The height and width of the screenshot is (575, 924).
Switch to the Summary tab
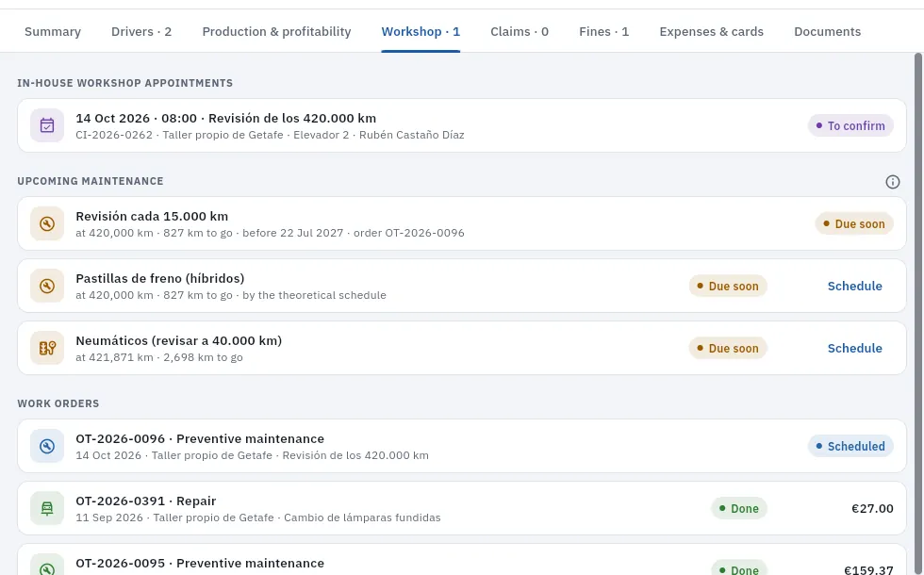[x=53, y=32]
